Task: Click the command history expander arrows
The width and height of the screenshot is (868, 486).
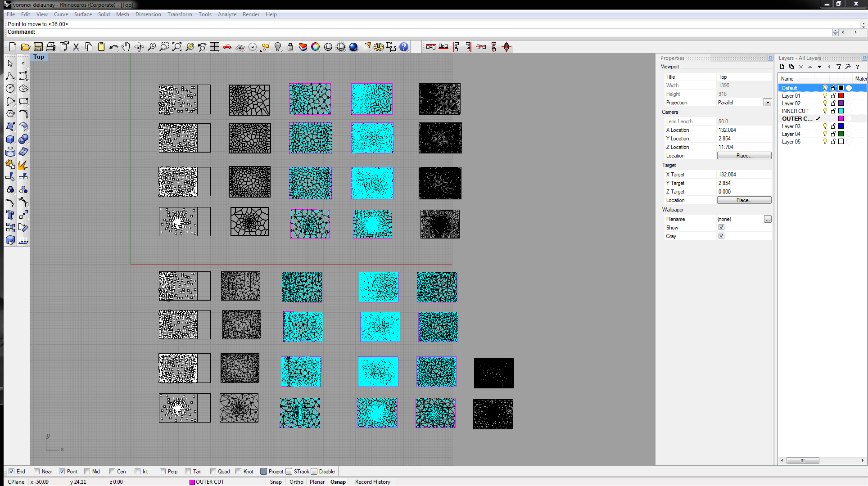Action: [x=836, y=32]
